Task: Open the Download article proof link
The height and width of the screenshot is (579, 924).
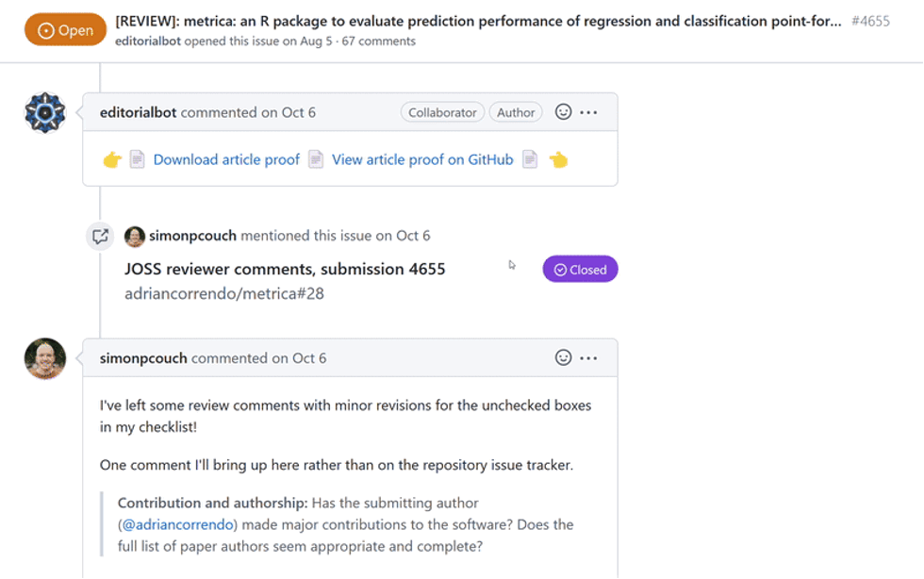Action: point(226,159)
